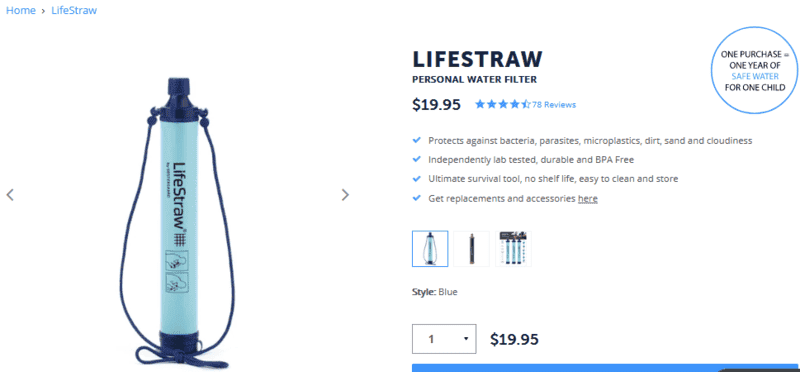Click checkmark beside "Protects against bacteria"
Screen dimensions: 800x372
[x=417, y=140]
